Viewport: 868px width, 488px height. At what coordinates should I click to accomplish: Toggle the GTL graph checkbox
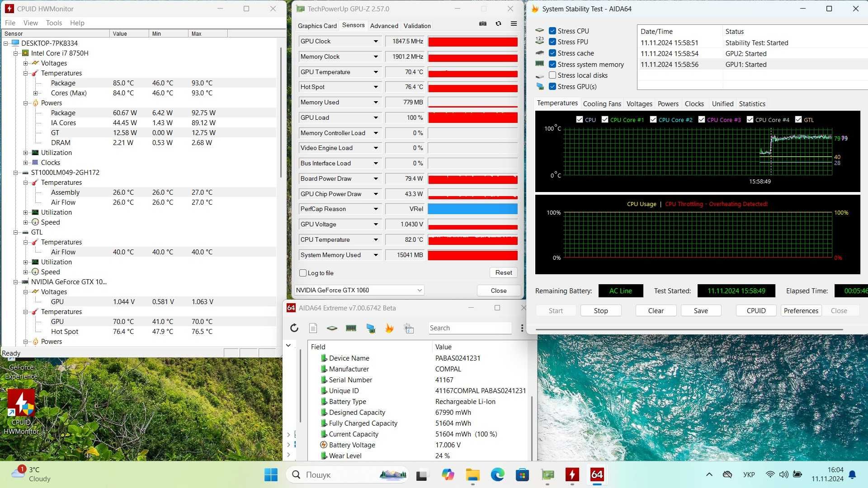coord(798,120)
